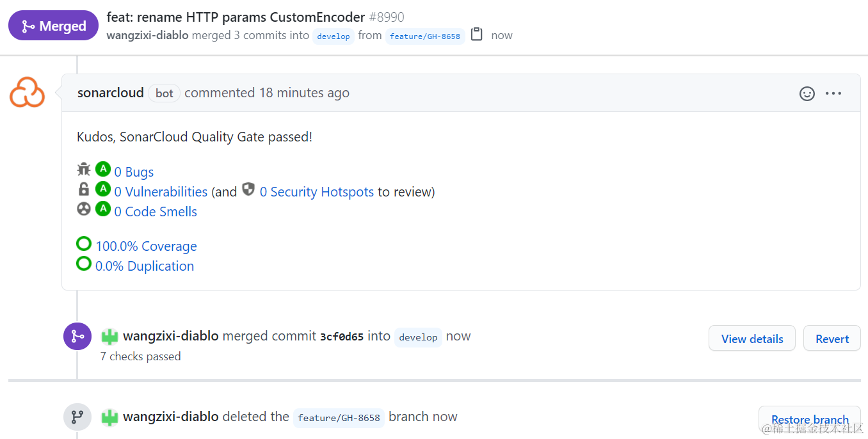This screenshot has height=439, width=868.
Task: Expand the 7 checks passed details
Action: click(x=140, y=356)
